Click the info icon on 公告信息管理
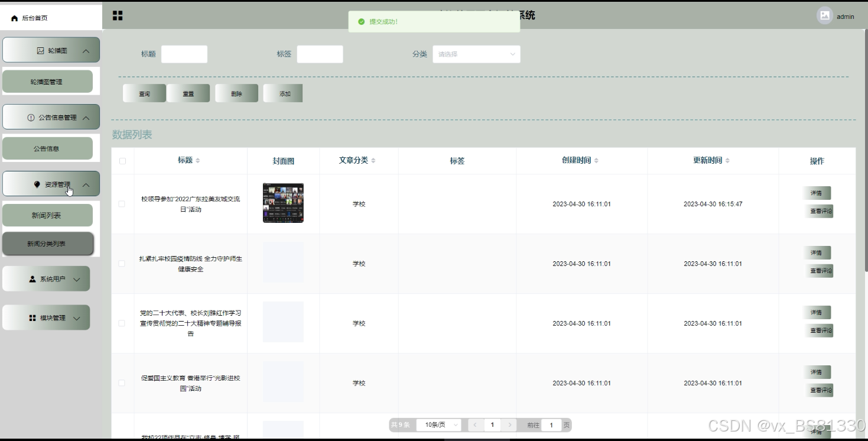The height and width of the screenshot is (441, 868). point(31,118)
